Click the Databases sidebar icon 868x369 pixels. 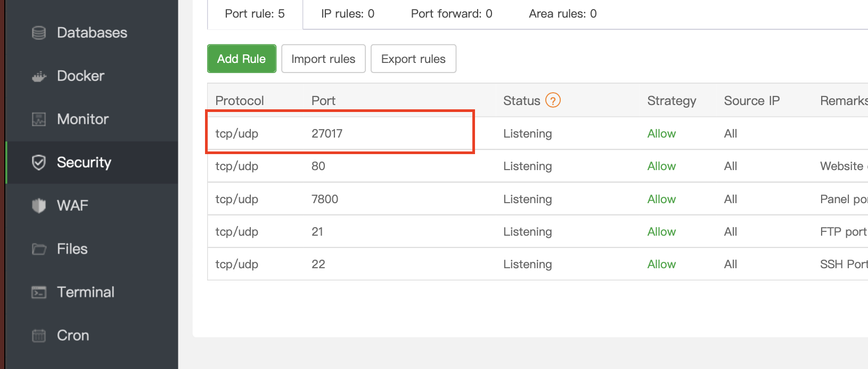39,33
